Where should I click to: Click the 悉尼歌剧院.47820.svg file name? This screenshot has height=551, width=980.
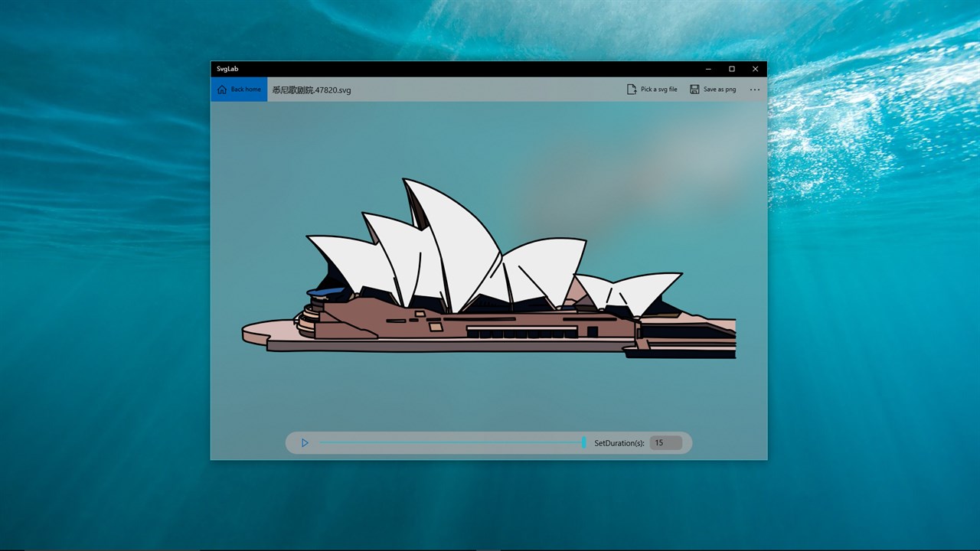tap(312, 90)
